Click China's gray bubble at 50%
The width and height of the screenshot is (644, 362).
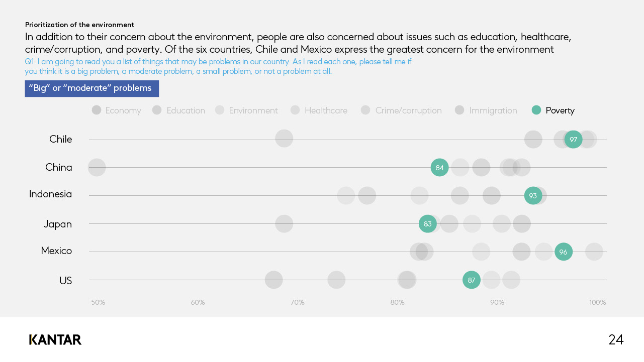(x=97, y=167)
